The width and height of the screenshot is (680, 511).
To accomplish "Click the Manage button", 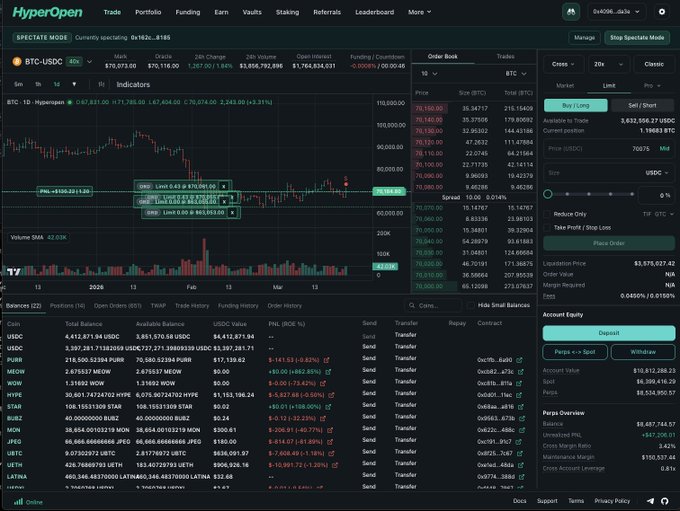I will click(x=584, y=38).
